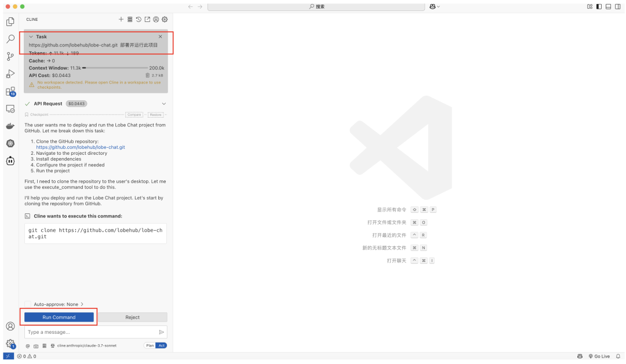
Task: Open the Search view in activity bar
Action: (x=10, y=39)
